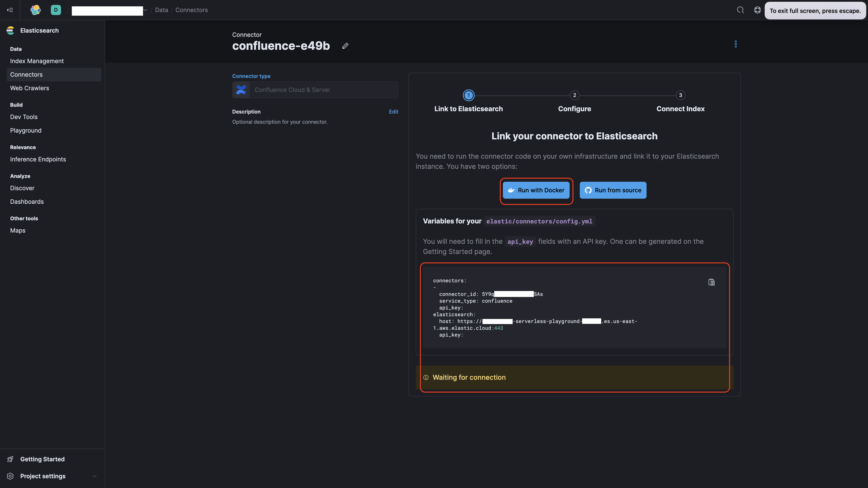
Task: Click the Waiting for connection status text
Action: click(x=469, y=377)
